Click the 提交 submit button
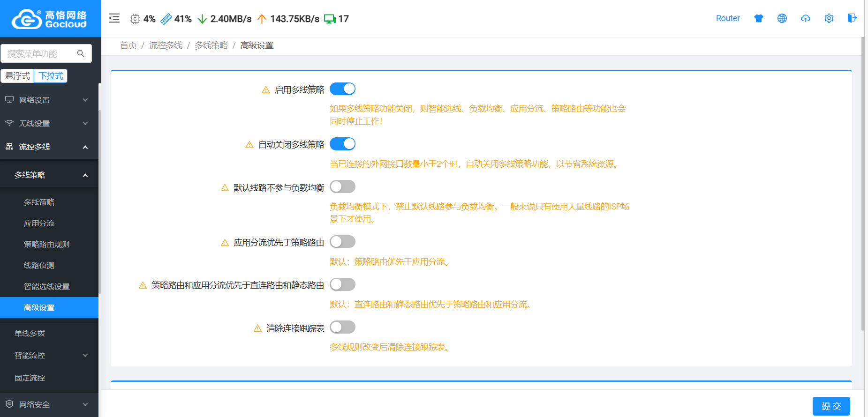The height and width of the screenshot is (417, 868). pos(831,406)
